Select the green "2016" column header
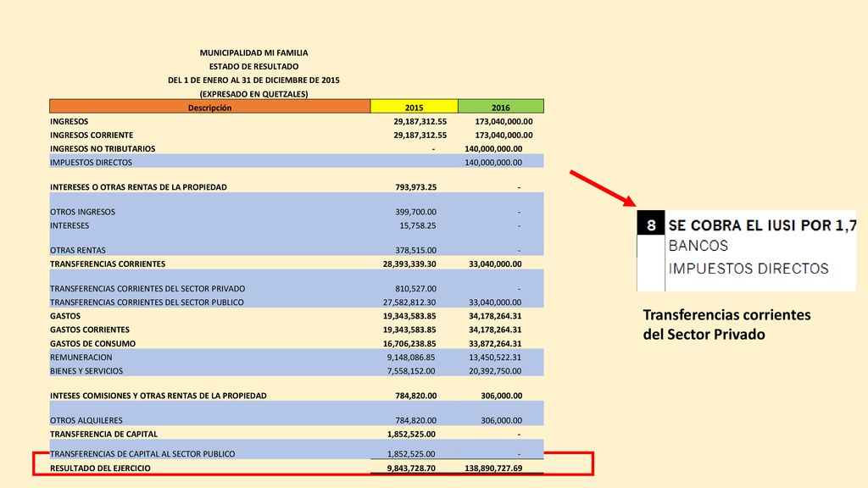868x488 pixels. click(x=501, y=107)
